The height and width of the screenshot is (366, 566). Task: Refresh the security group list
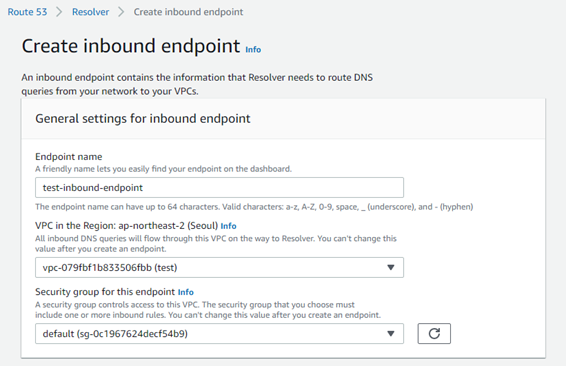point(434,334)
